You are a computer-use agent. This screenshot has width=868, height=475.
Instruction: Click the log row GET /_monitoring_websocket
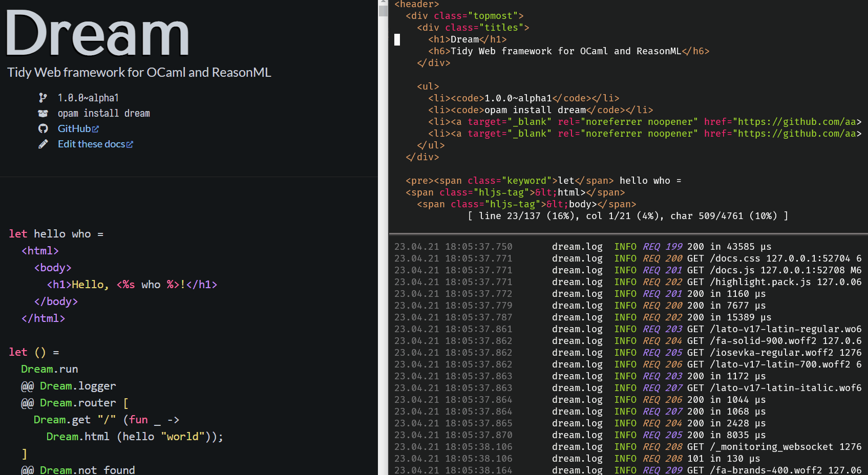(628, 447)
